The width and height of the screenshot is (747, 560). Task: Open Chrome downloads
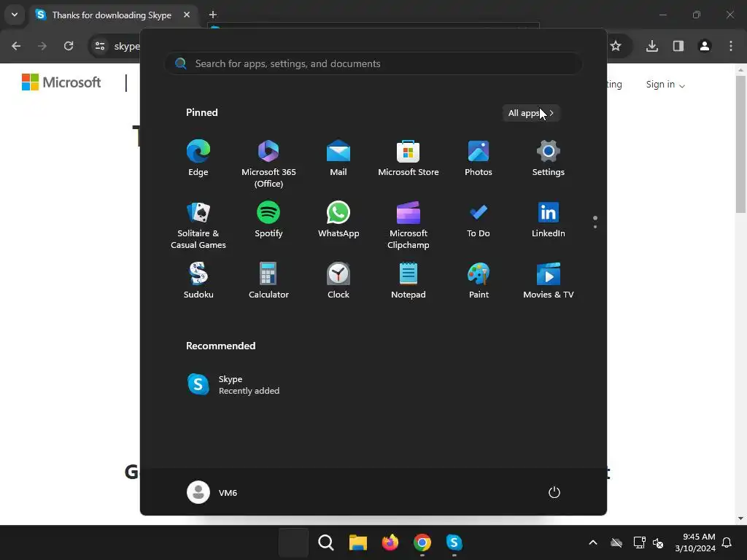(x=652, y=46)
